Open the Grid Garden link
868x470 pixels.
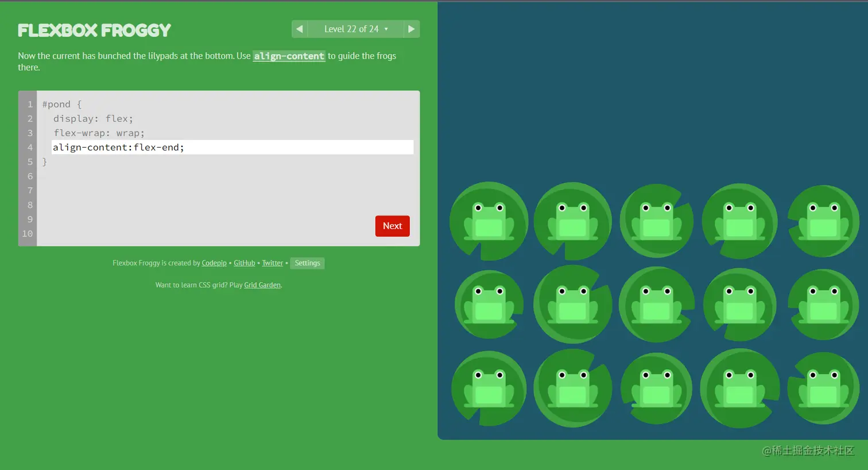(x=262, y=285)
